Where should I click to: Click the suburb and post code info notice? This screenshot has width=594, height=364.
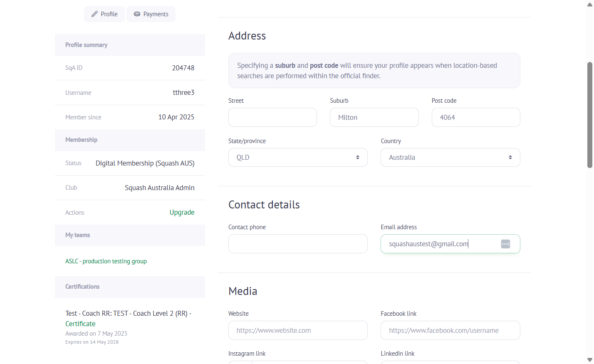pyautogui.click(x=374, y=71)
